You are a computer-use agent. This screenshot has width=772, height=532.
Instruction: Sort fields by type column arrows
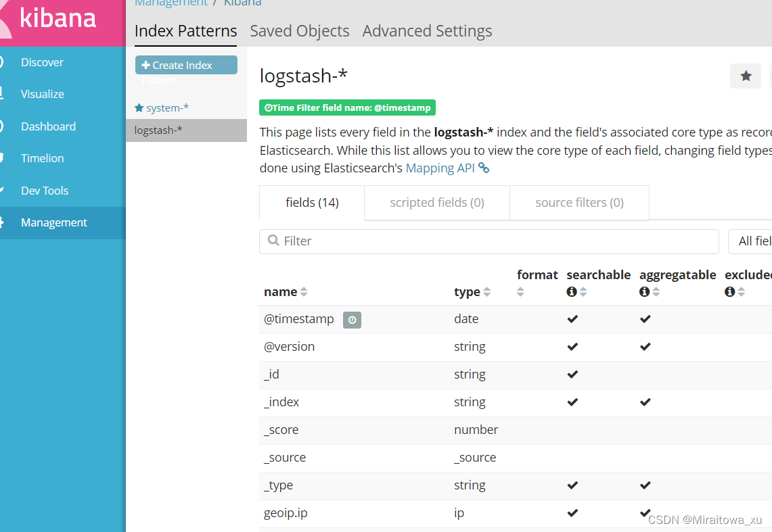[487, 292]
